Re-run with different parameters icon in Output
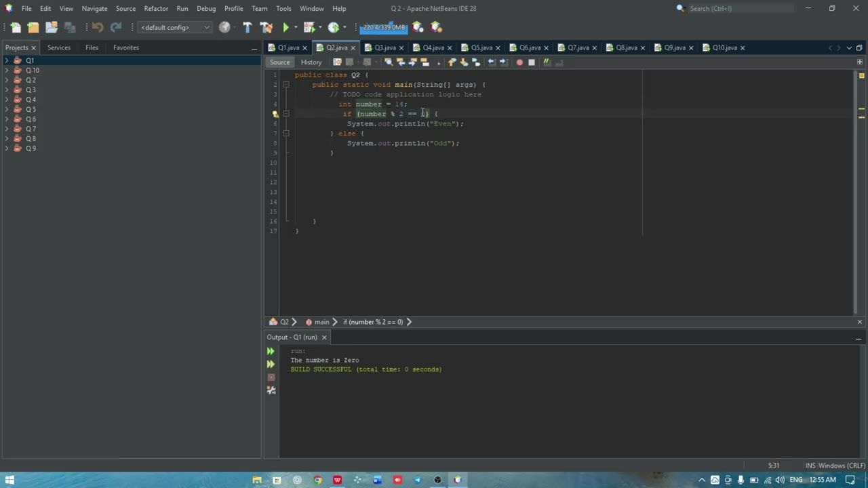 [271, 364]
